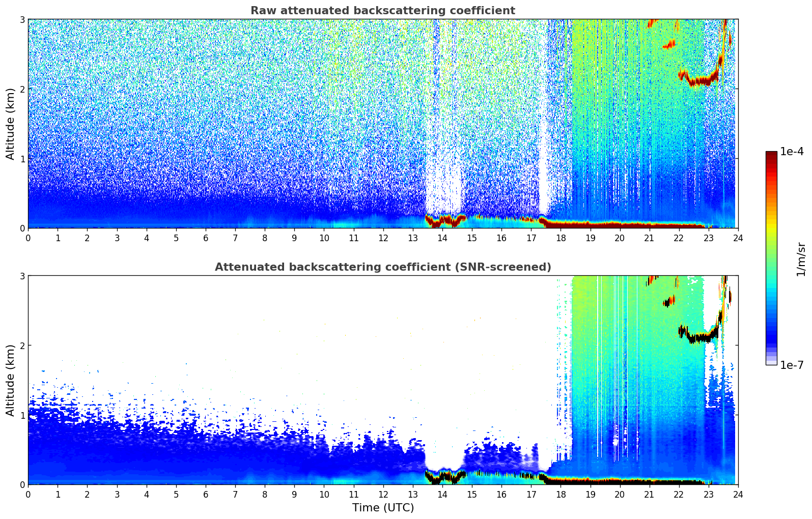
Task: Click altitude tick "2" on the SNR-screened plot
Action: click(22, 345)
